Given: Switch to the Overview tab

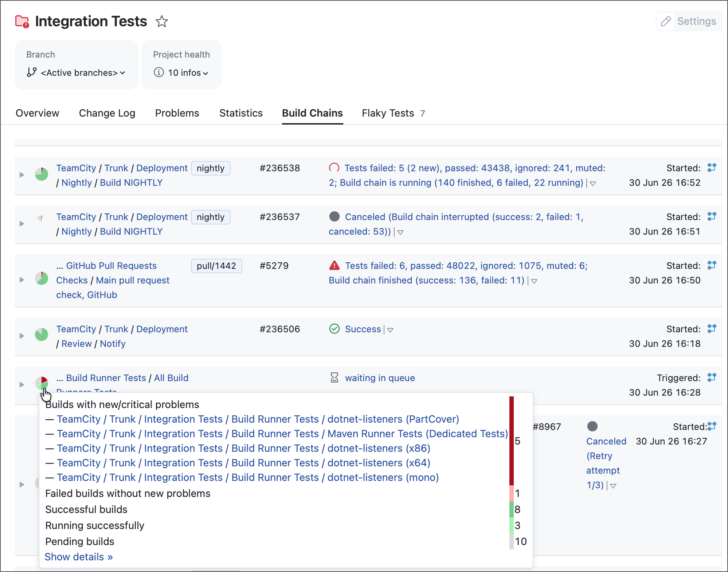Looking at the screenshot, I should tap(38, 113).
